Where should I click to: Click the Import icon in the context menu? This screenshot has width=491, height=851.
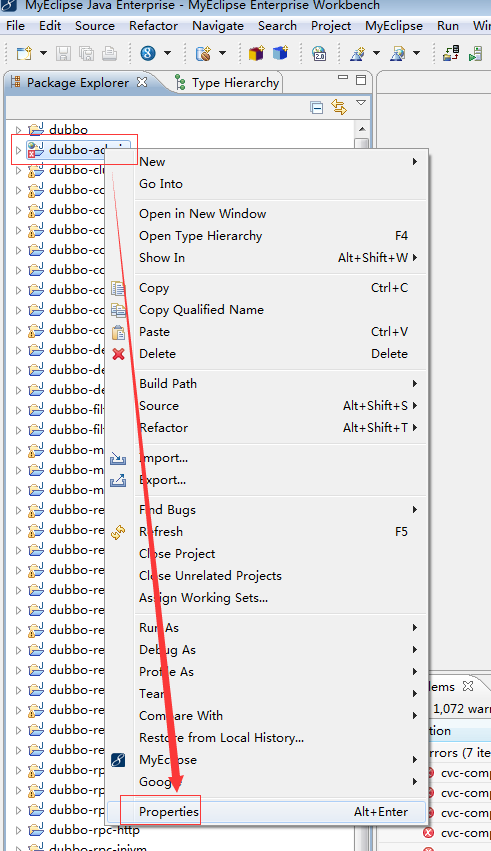[x=118, y=459]
